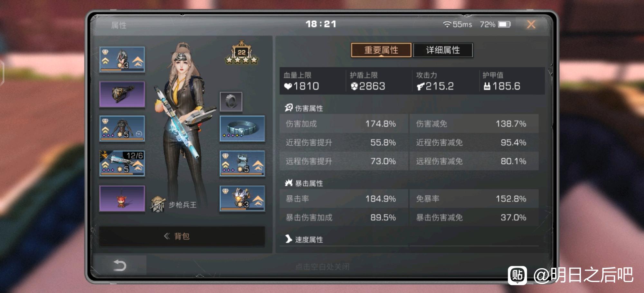Open the 背包 backpack button
Image resolution: width=644 pixels, height=293 pixels.
click(182, 236)
